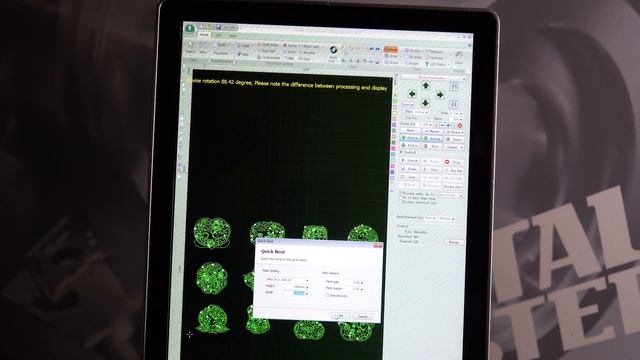Click the Loop button in the console
The width and height of the screenshot is (640, 360).
(409, 177)
